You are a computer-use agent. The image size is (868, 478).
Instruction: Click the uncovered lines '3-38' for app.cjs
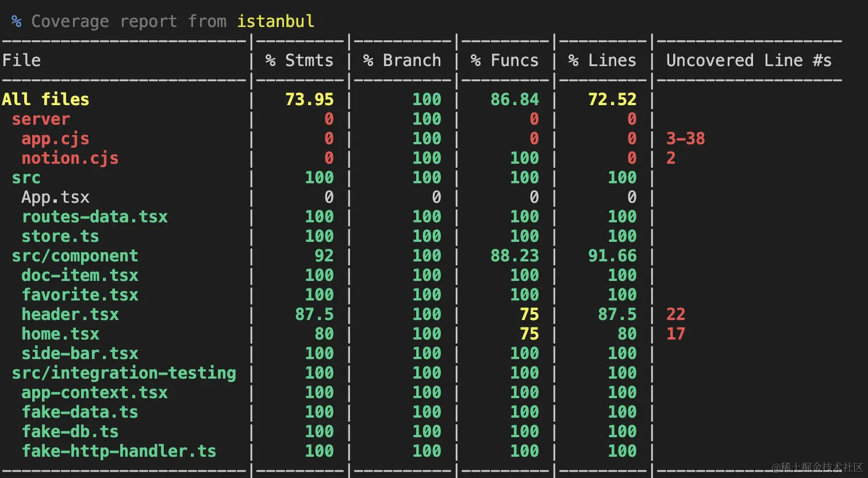pos(685,138)
